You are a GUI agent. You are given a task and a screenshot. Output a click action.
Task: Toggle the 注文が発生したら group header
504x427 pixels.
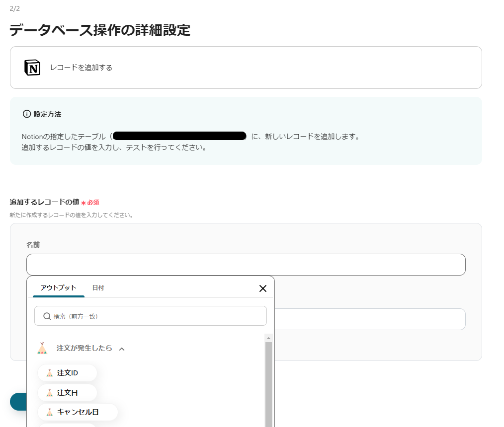(x=84, y=349)
